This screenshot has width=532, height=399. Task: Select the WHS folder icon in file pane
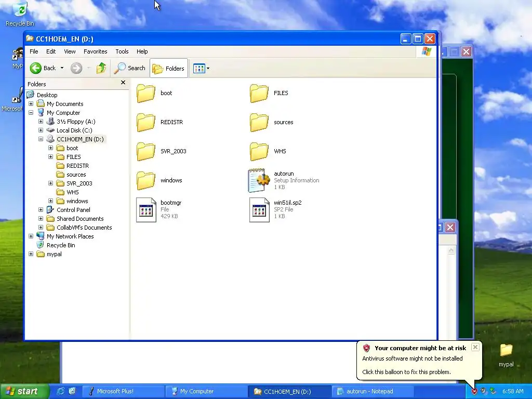pos(259,152)
